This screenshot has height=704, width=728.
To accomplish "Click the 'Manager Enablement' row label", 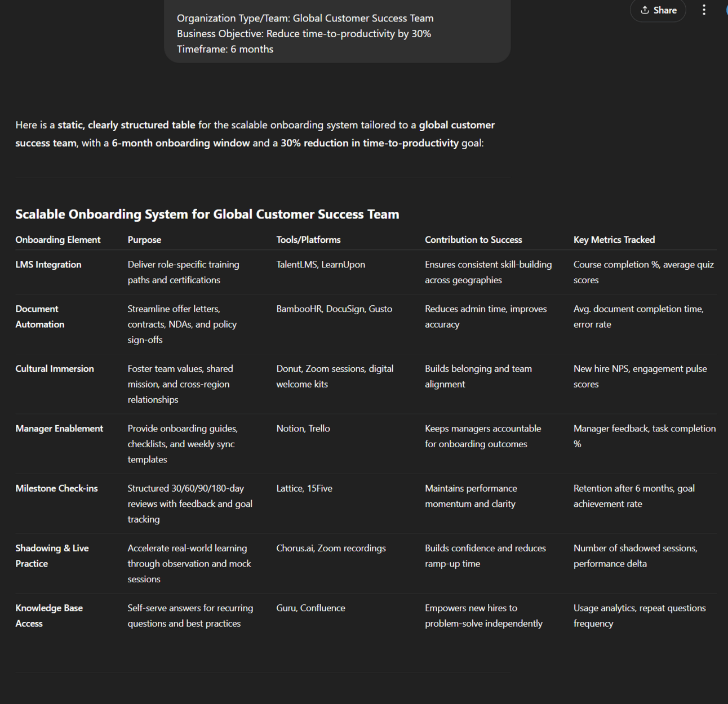I will tap(59, 429).
